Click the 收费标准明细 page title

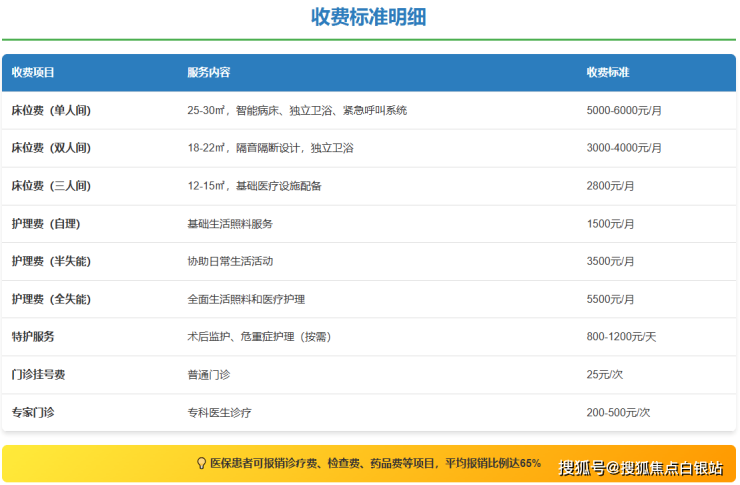point(369,17)
